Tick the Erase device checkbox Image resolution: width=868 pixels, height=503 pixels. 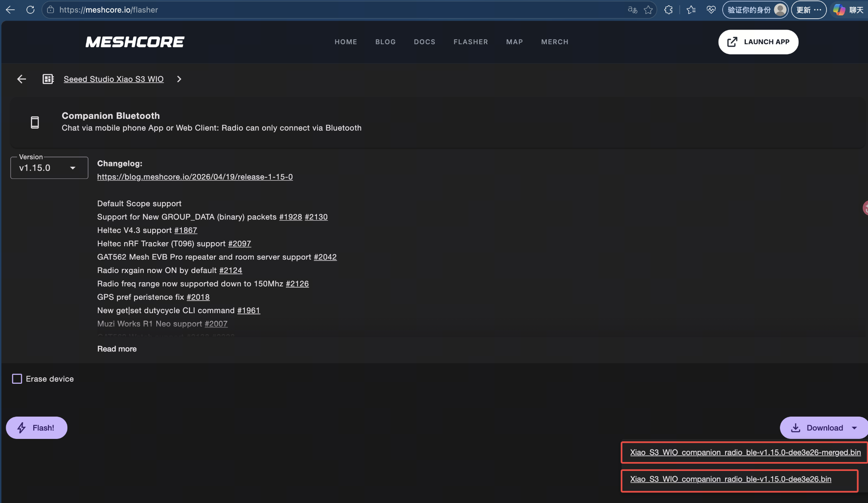click(x=17, y=379)
